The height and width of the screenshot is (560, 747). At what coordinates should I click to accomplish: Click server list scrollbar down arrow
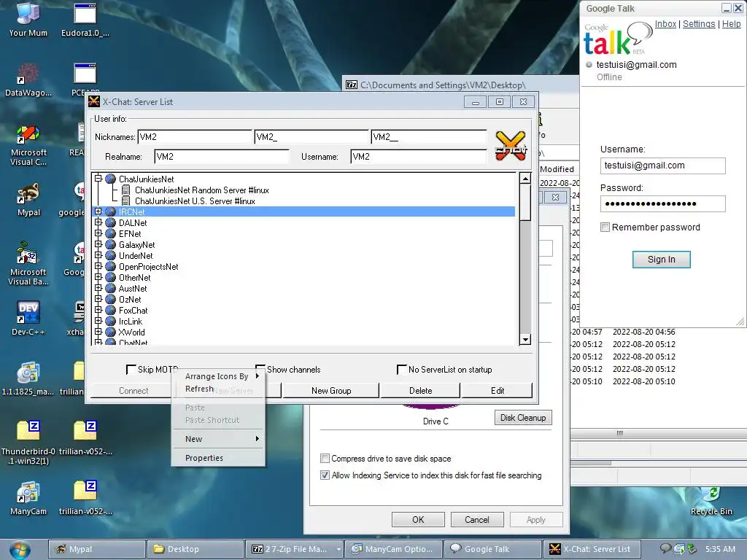525,340
